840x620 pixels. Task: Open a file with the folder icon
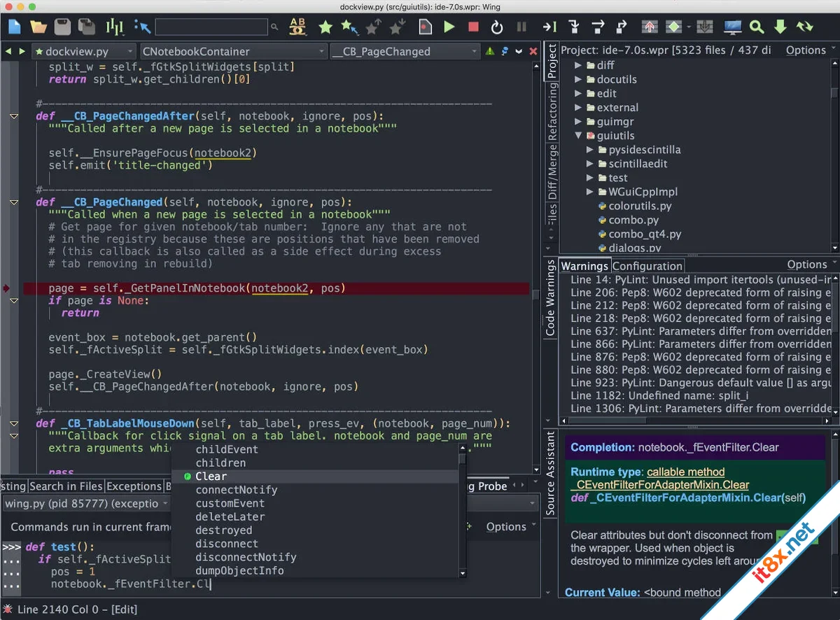coord(38,27)
